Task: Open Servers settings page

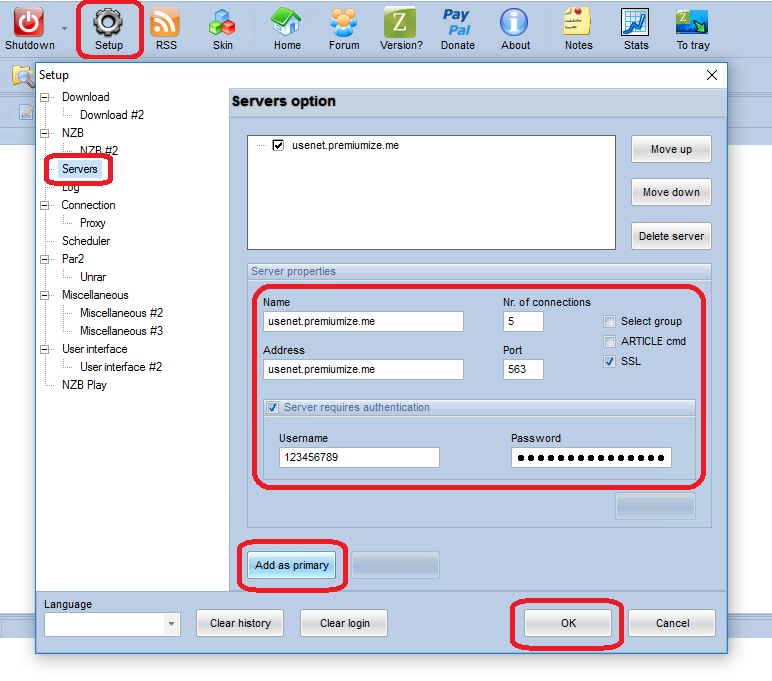Action: point(80,169)
